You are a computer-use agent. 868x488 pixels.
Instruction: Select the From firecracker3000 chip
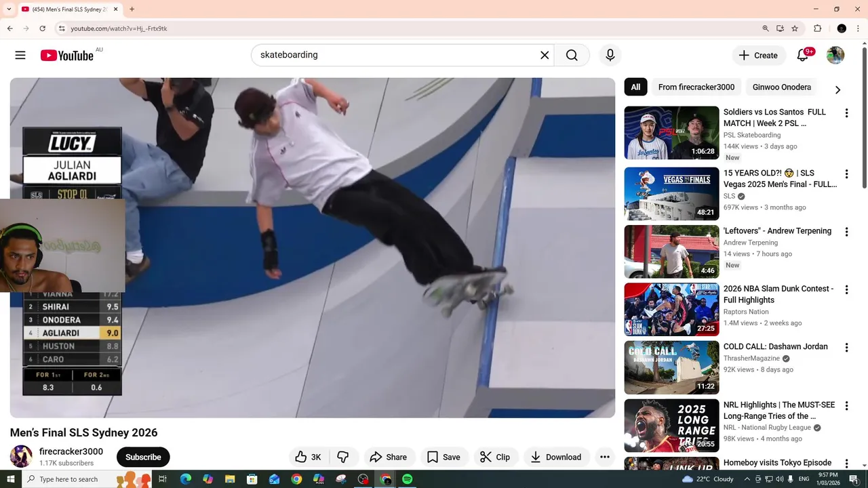[696, 87]
